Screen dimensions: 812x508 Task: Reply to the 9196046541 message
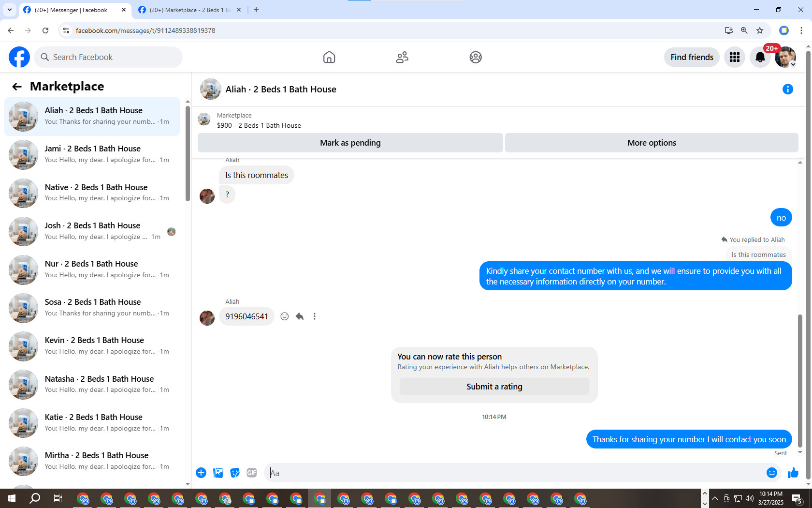click(x=300, y=316)
